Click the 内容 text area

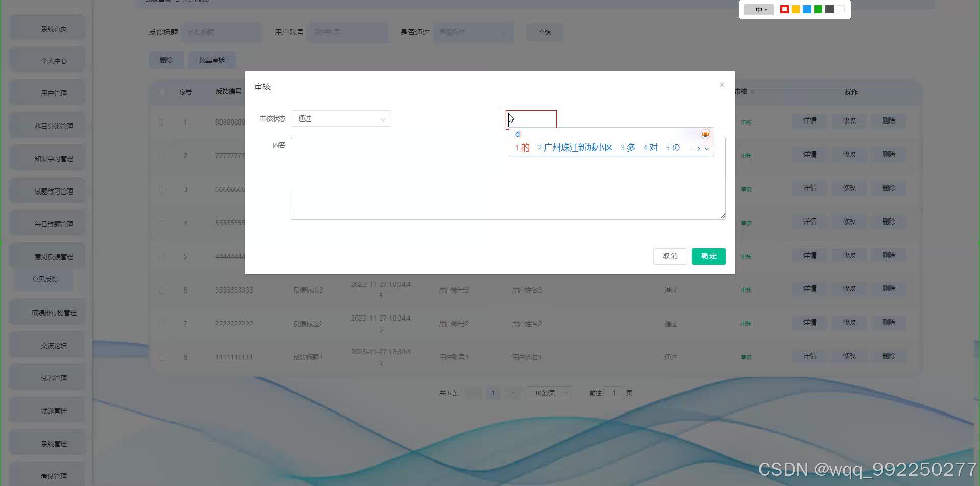508,178
